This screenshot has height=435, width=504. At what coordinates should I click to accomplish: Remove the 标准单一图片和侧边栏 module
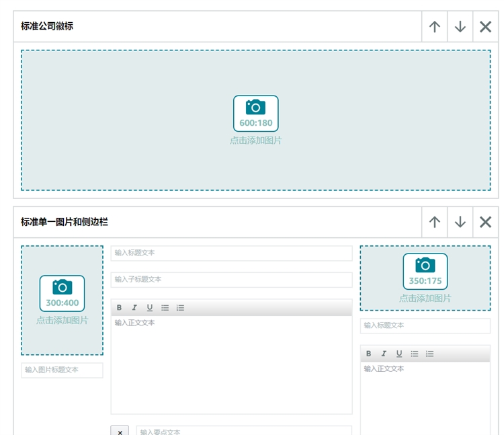click(485, 222)
